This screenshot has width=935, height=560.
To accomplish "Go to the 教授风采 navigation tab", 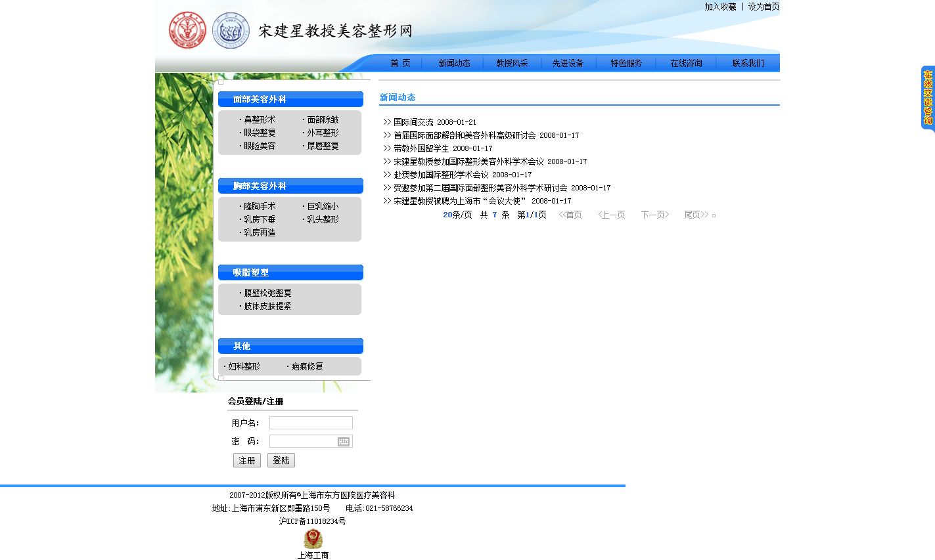I will point(512,64).
